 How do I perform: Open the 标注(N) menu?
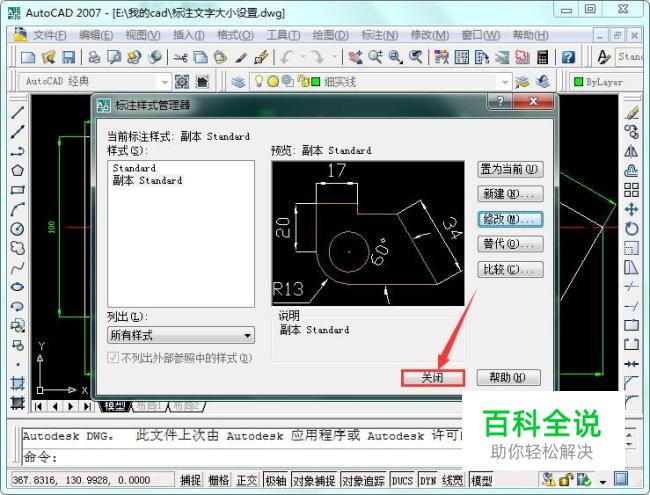pos(380,35)
